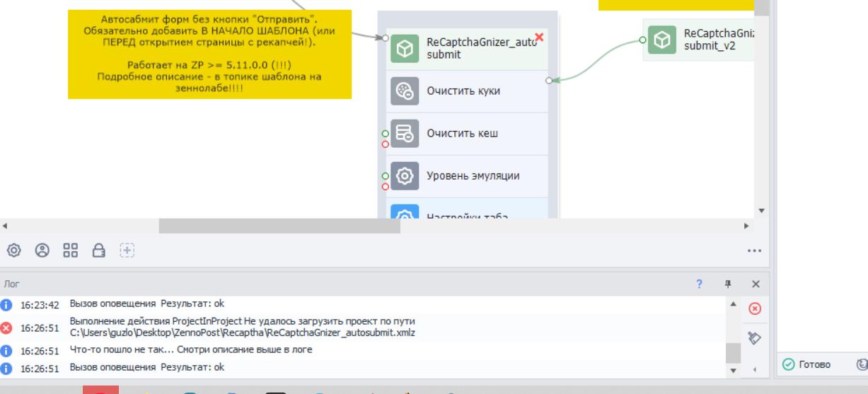868x394 pixels.
Task: Select log row 'Что-то пошло не так...'
Action: [191, 349]
